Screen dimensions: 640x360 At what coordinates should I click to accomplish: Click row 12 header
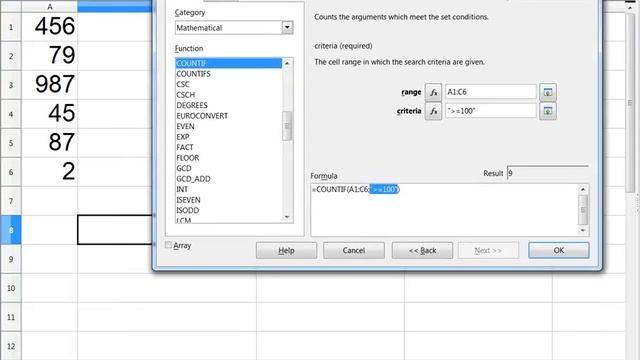click(11, 346)
